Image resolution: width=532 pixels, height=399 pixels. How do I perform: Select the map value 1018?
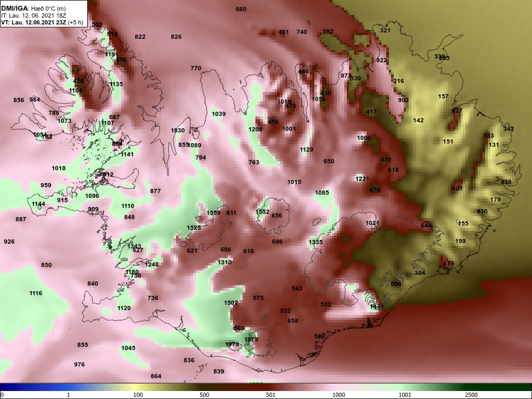click(59, 168)
